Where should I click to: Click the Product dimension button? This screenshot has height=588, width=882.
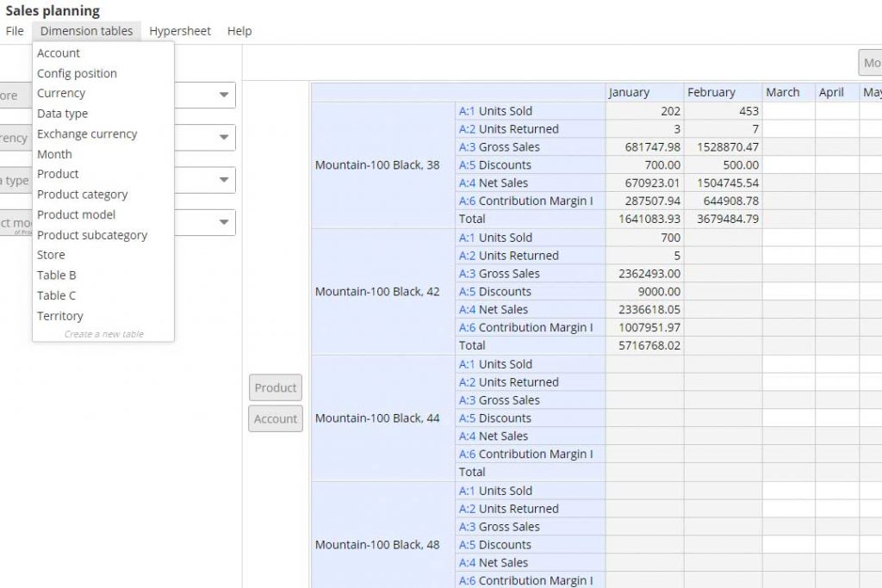[x=276, y=387]
